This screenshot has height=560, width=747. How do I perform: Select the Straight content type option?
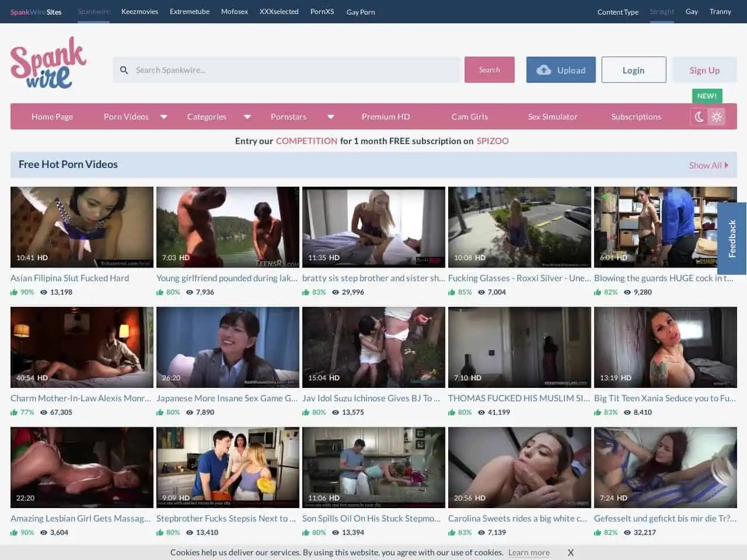pyautogui.click(x=661, y=12)
